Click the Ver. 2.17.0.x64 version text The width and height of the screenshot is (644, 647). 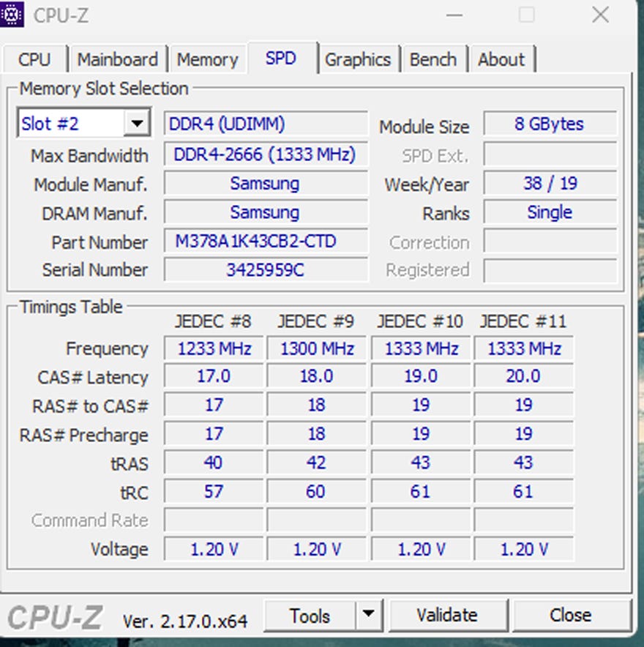pos(185,621)
